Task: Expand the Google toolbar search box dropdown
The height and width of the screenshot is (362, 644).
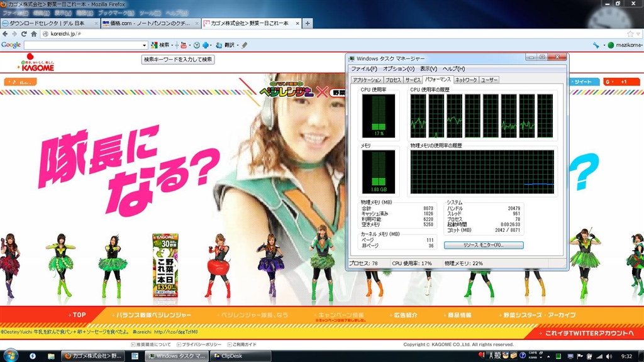Action: click(x=144, y=45)
